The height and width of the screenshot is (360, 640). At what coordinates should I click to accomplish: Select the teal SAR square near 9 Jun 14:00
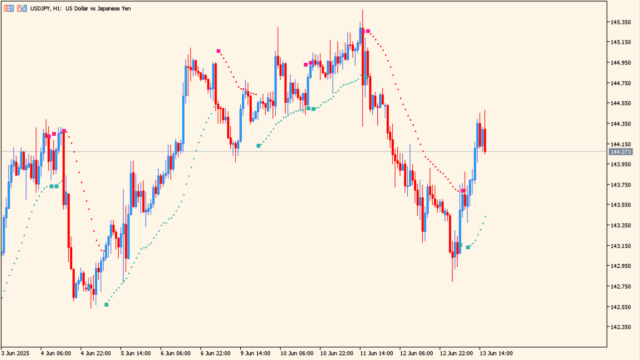pyautogui.click(x=258, y=146)
